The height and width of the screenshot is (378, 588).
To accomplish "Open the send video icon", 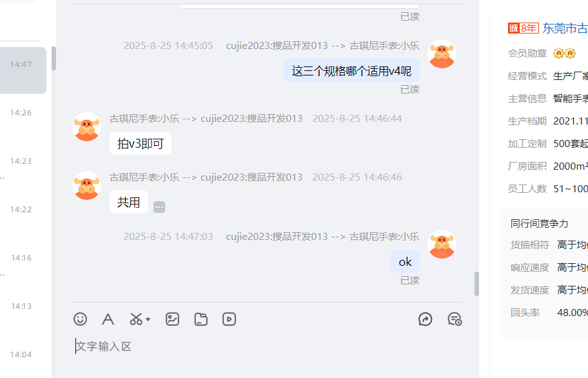I will [229, 319].
